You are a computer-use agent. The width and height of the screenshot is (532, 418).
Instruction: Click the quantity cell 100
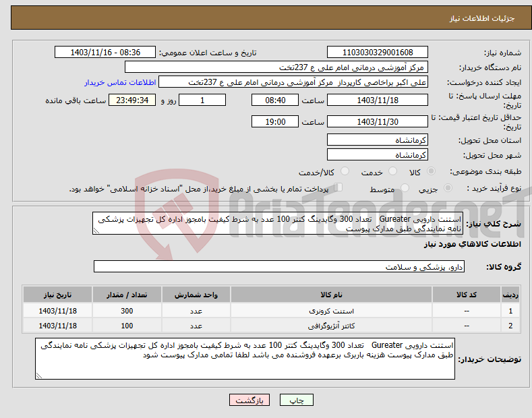pos(127,326)
